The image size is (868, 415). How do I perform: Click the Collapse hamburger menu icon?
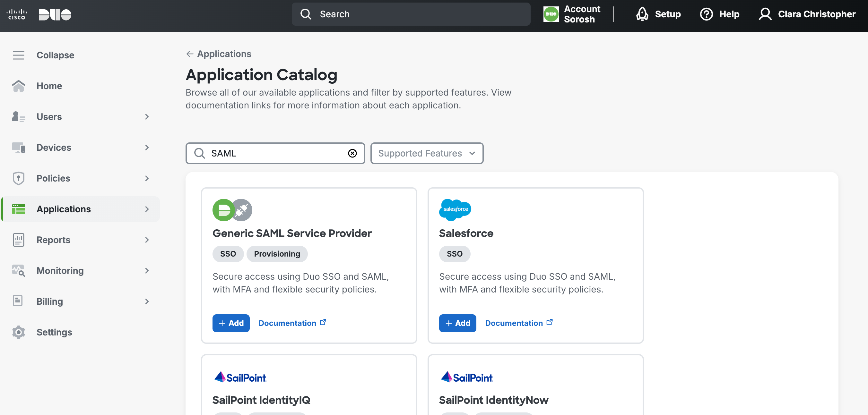click(x=19, y=55)
